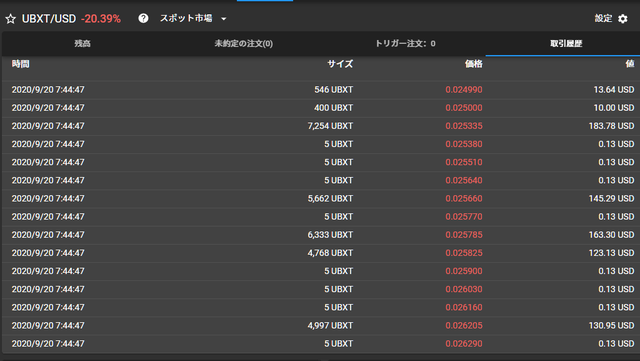The height and width of the screenshot is (361, 640).
Task: Select the 4,997 UBXT size cell
Action: coord(330,325)
